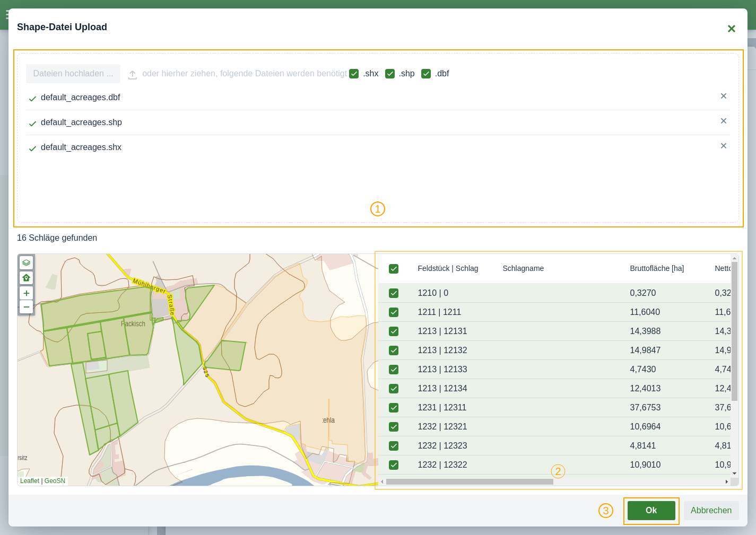This screenshot has height=535, width=756.
Task: Click the 14,3988 Bruttofläche value
Action: point(645,331)
